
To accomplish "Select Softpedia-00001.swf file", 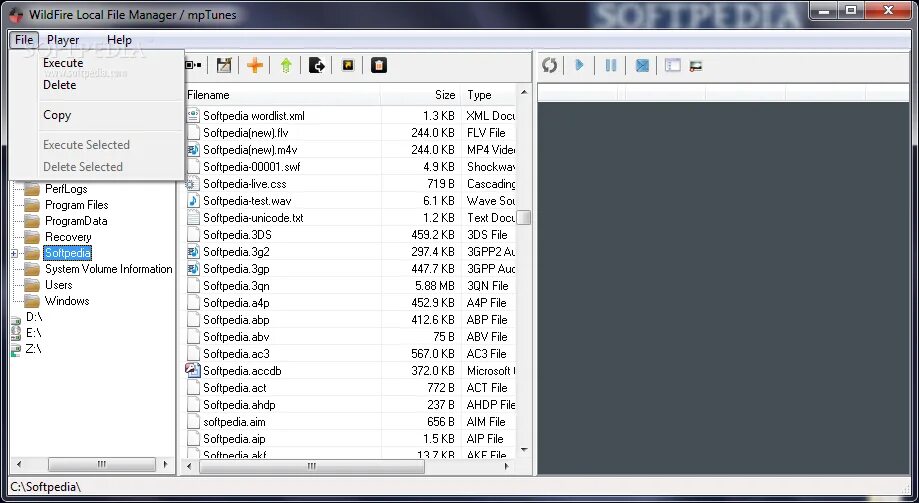I will tap(251, 167).
